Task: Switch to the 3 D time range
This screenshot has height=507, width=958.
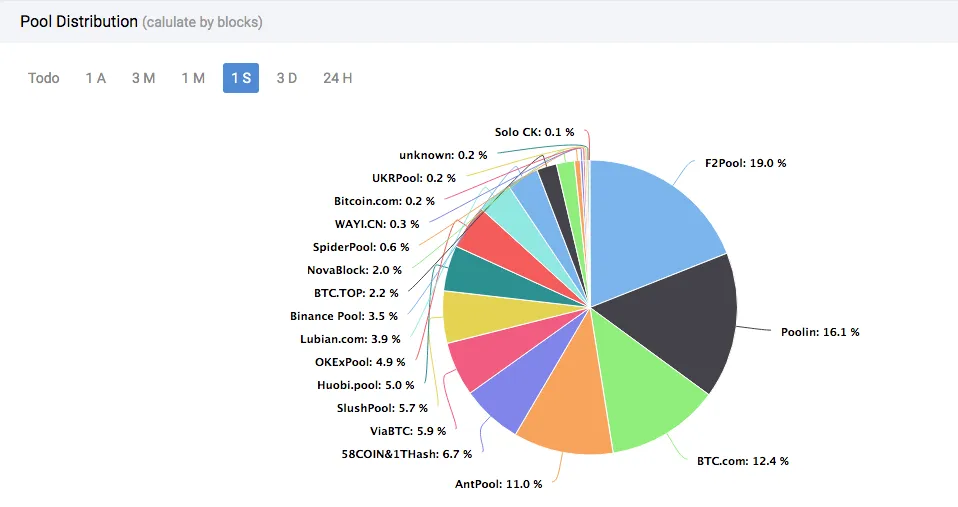Action: point(287,78)
